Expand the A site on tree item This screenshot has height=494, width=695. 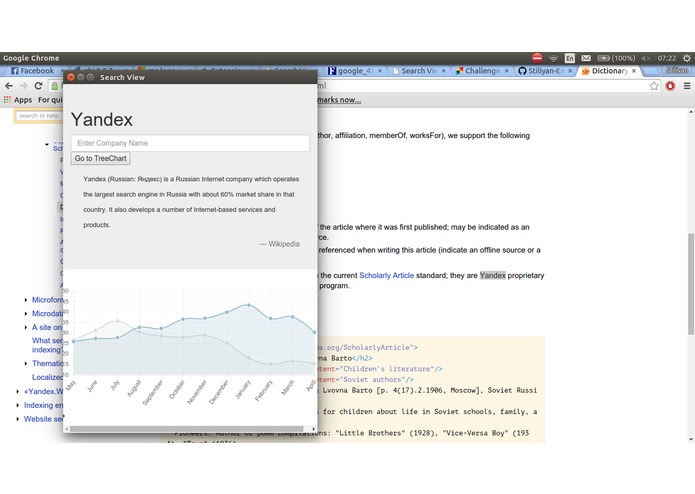(26, 327)
